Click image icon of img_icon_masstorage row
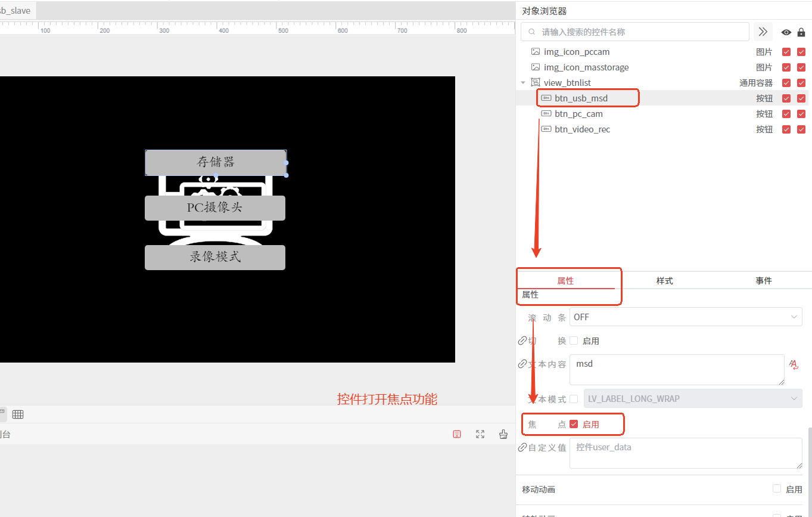This screenshot has width=812, height=517. click(536, 67)
